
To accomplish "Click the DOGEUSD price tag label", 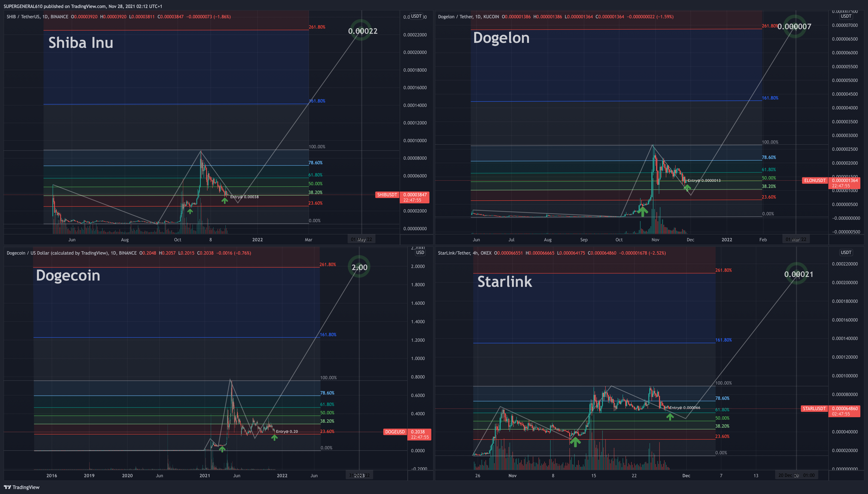I will point(395,432).
